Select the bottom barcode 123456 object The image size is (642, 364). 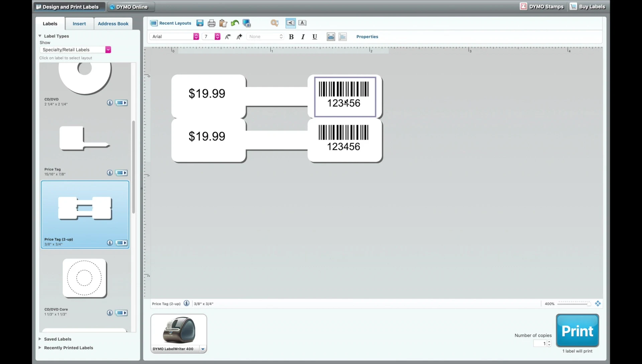click(x=343, y=138)
